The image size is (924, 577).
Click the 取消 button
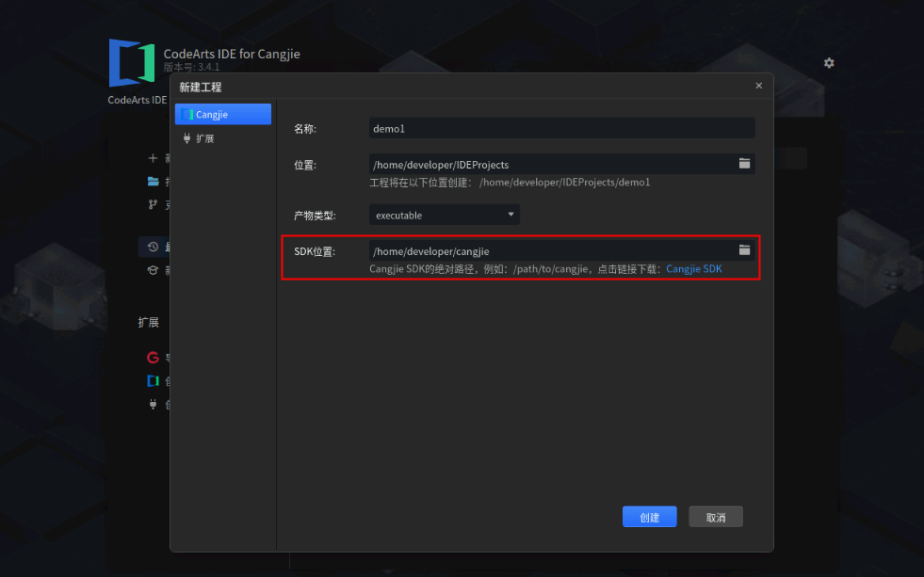click(716, 517)
